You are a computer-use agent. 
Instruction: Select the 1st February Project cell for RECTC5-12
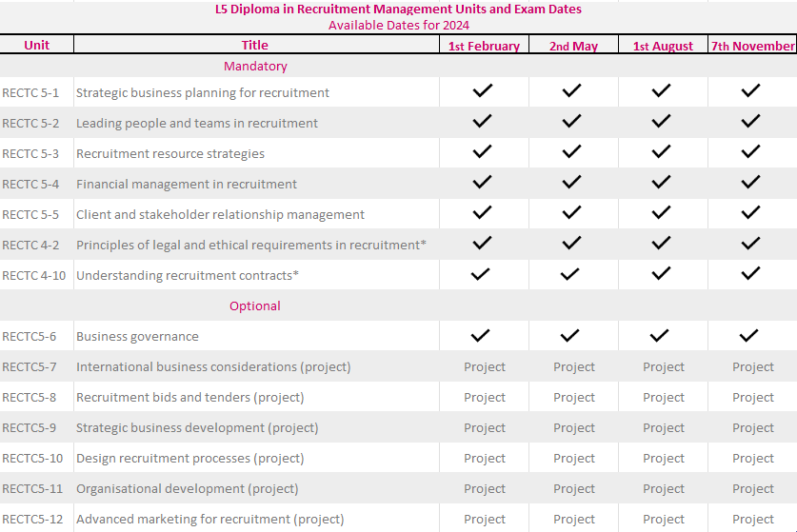pos(484,520)
